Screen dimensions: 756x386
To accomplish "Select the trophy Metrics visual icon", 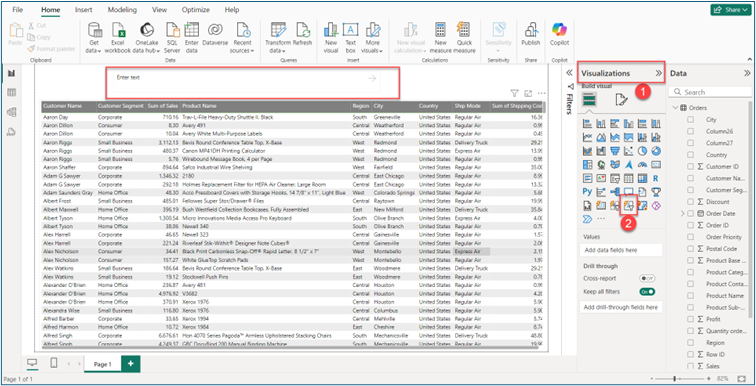I will (655, 192).
